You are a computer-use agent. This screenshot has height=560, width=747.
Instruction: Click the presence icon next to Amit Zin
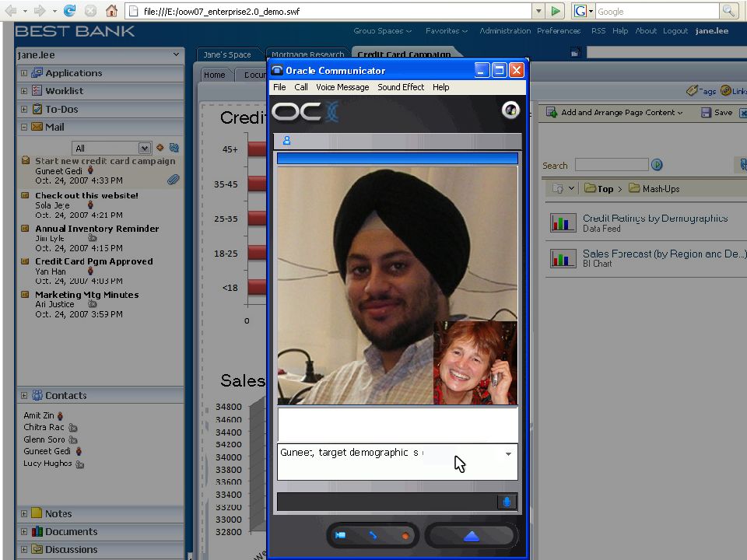pyautogui.click(x=60, y=415)
